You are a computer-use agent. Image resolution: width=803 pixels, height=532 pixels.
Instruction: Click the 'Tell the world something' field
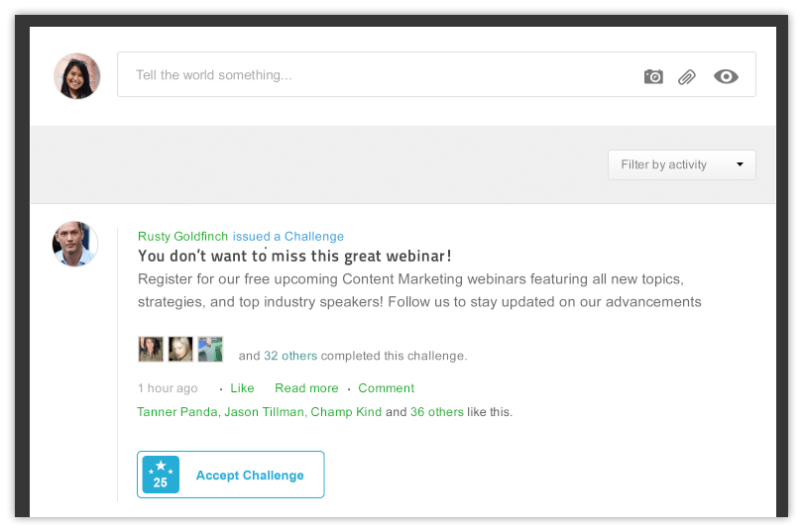[436, 74]
